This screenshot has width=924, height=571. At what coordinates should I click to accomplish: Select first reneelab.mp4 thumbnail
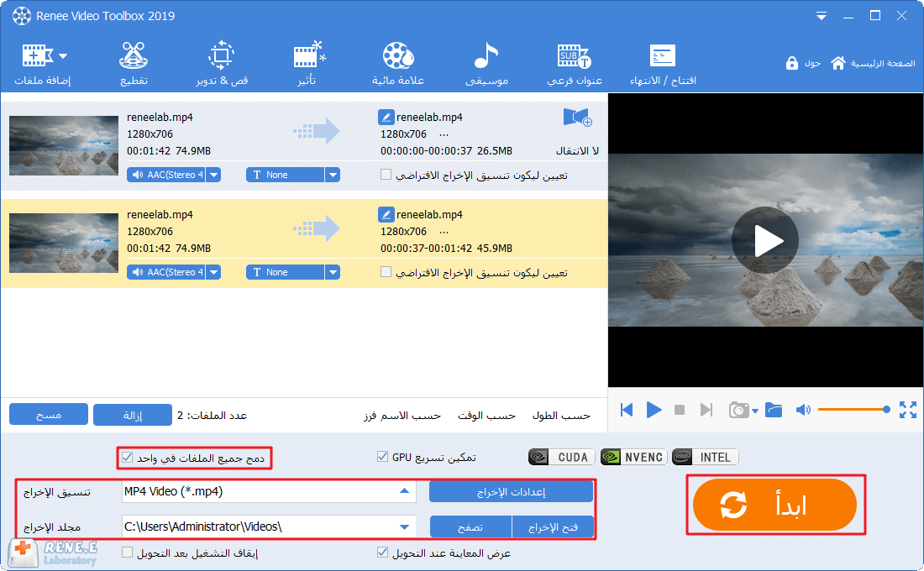[64, 145]
